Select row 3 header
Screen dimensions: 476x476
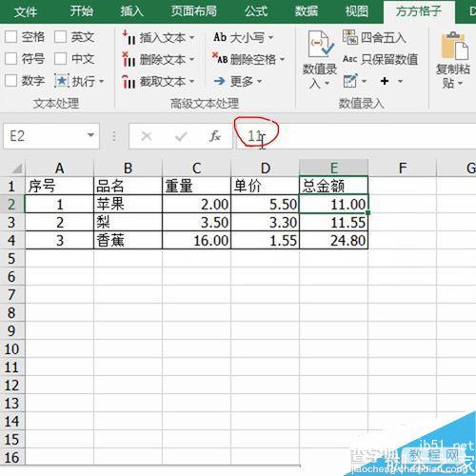pyautogui.click(x=11, y=222)
